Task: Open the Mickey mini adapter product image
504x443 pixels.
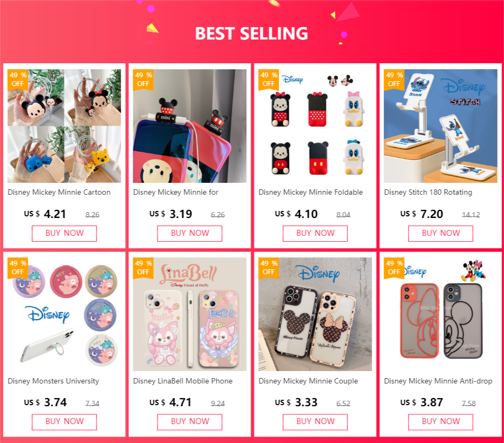Action: click(190, 126)
